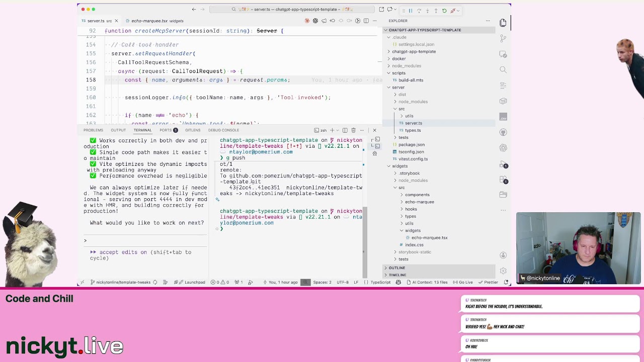
Task: Click AI Context: 13 files indicator
Action: [427, 283]
